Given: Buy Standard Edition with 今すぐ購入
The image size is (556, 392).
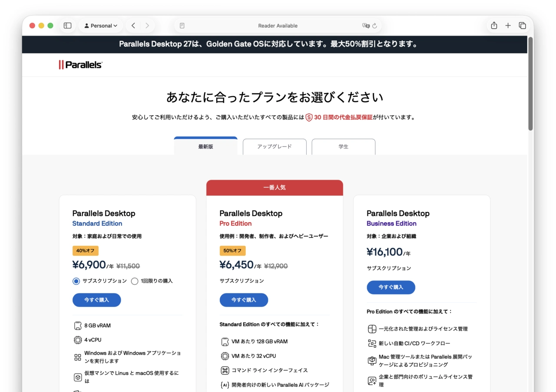Looking at the screenshot, I should click(x=96, y=300).
